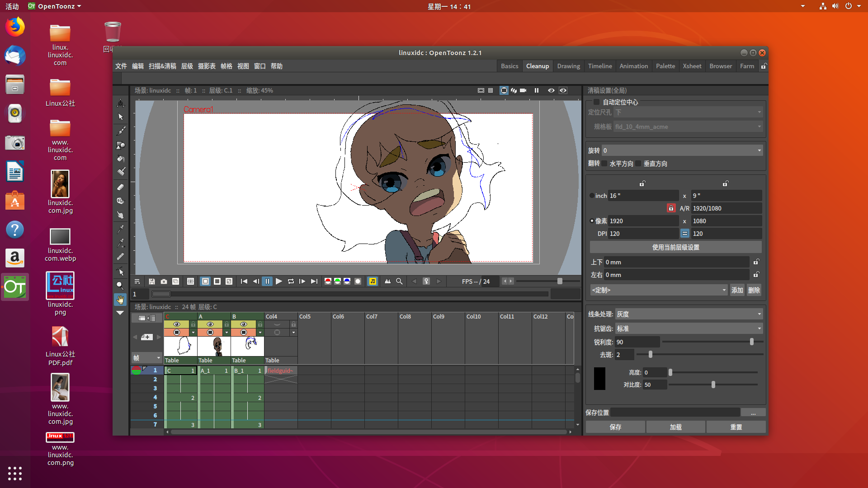
Task: Click the 保存 button in cleanup settings
Action: point(615,427)
